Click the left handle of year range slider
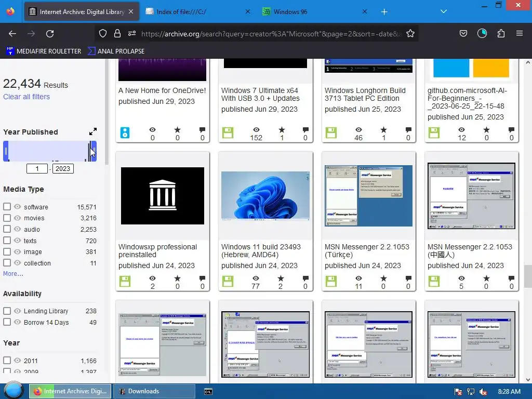 point(6,151)
